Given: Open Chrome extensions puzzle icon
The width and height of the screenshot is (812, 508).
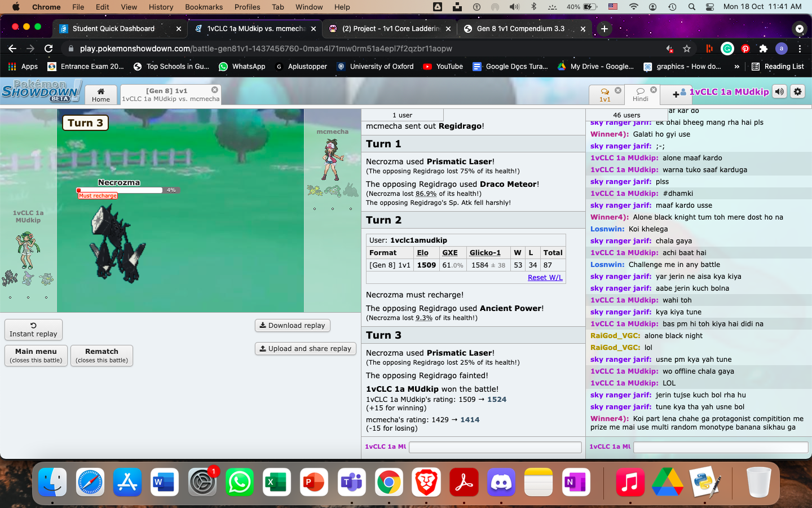Looking at the screenshot, I should pyautogui.click(x=764, y=49).
